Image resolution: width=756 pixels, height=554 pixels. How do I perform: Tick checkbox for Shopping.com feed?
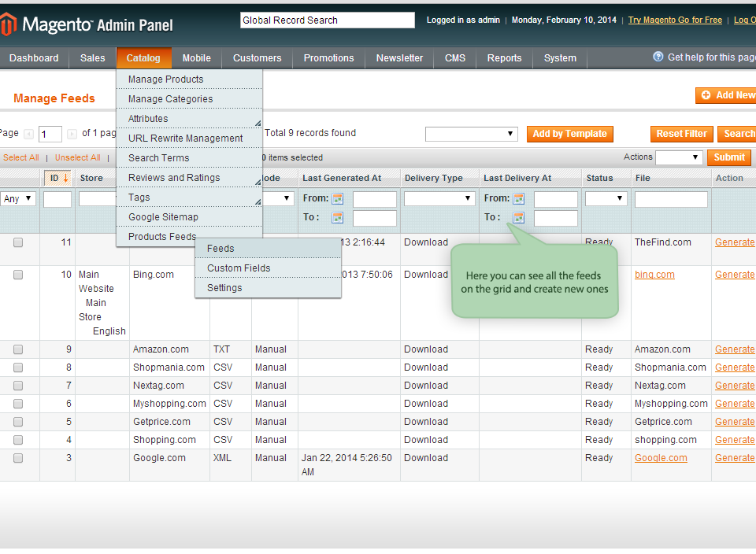coord(18,440)
